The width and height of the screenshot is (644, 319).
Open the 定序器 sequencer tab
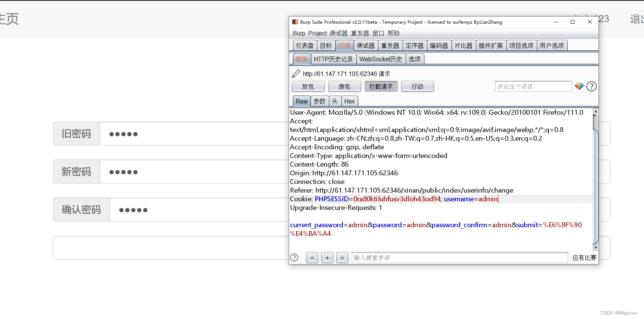click(x=415, y=46)
